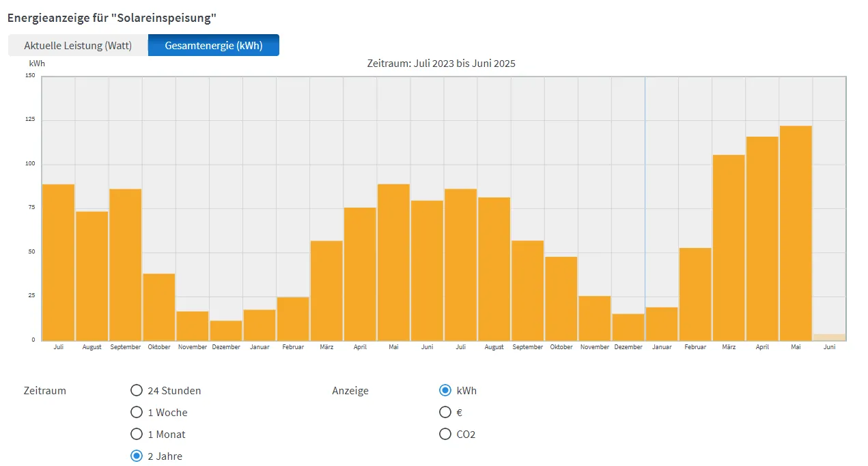Choose the CO2 display option
Image resolution: width=868 pixels, height=466 pixels.
click(x=445, y=435)
